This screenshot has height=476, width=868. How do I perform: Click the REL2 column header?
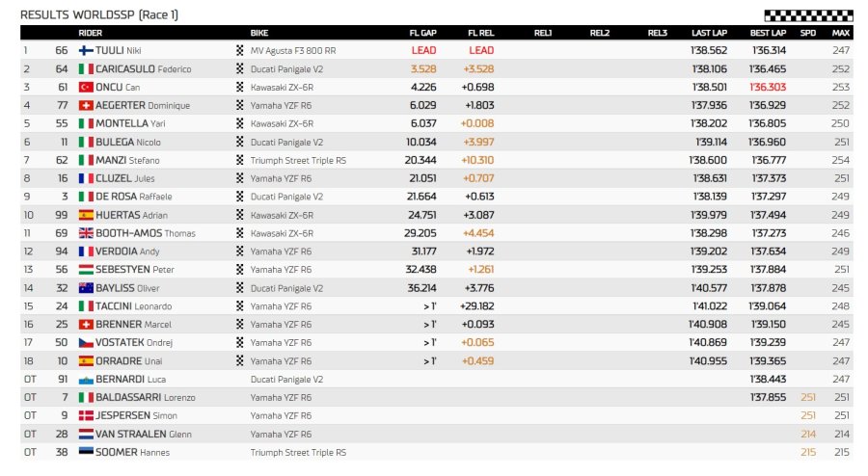[x=600, y=33]
